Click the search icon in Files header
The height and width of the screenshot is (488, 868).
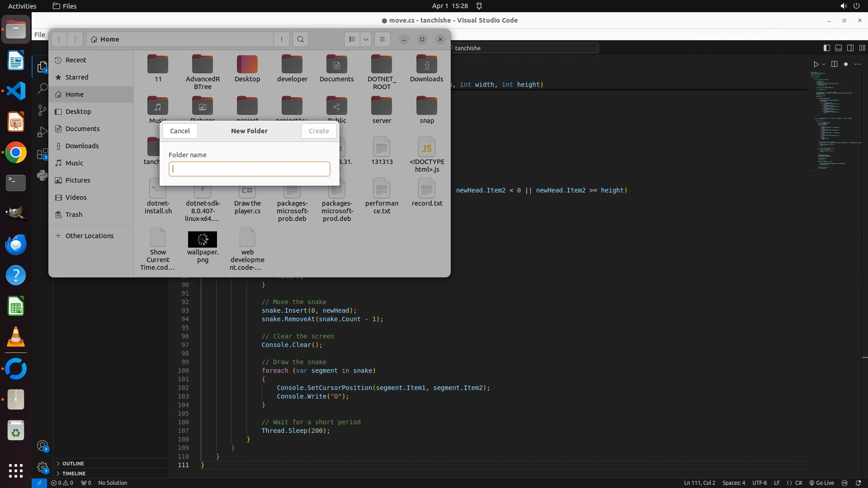(301, 39)
